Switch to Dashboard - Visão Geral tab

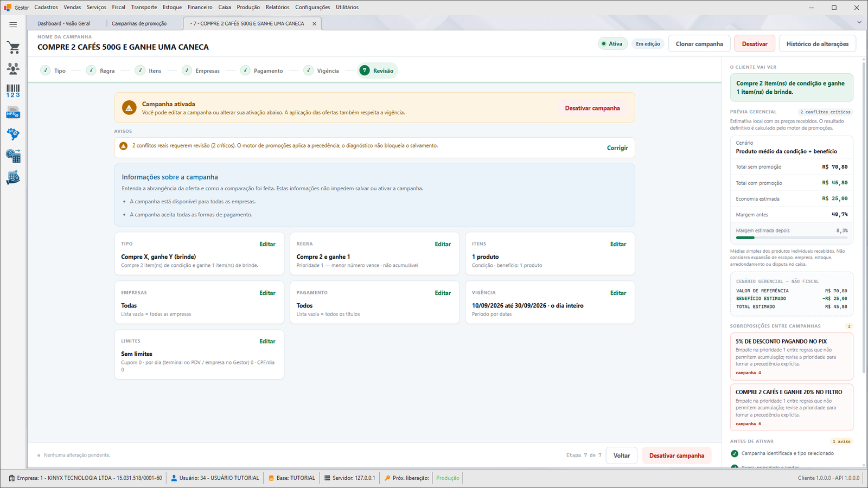coord(64,24)
